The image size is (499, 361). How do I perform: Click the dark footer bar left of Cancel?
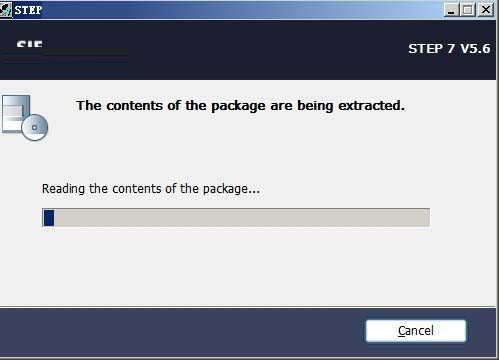tap(180, 332)
